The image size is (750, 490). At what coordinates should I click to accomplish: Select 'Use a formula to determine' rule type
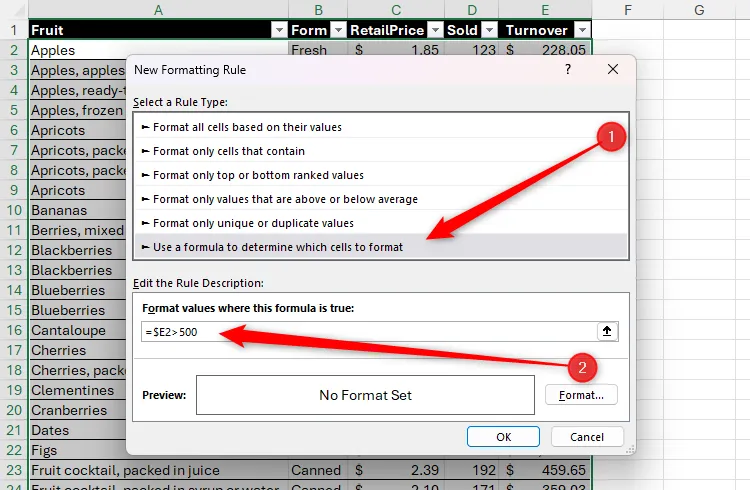(x=278, y=247)
